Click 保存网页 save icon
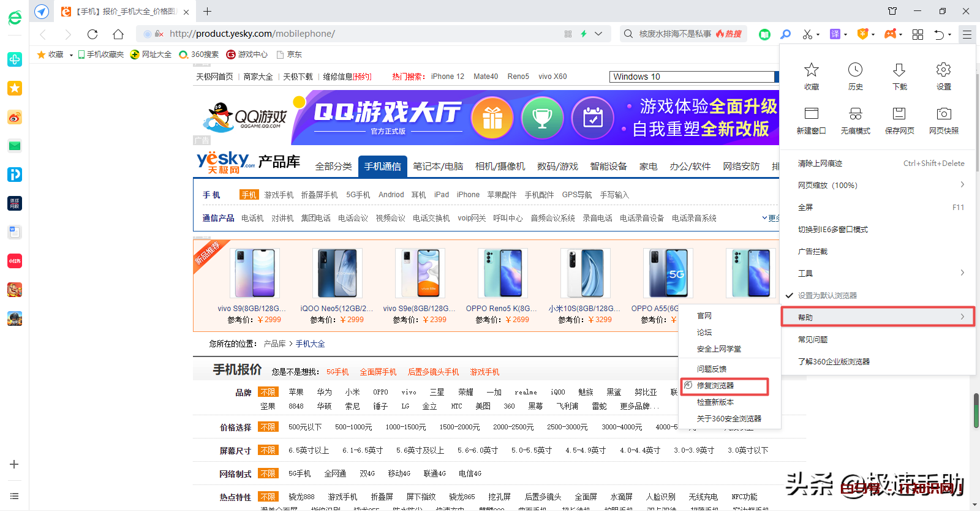This screenshot has width=980, height=512. click(900, 113)
